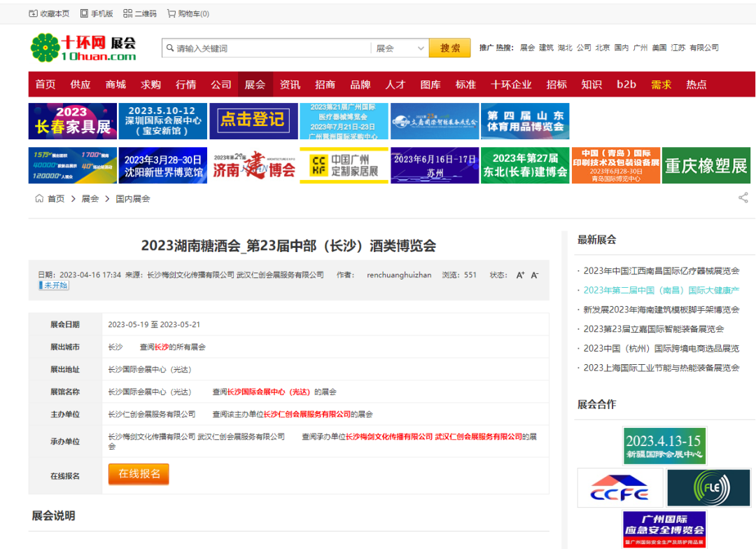The width and height of the screenshot is (756, 549).
Task: Click the 2023.5.10-12 深圳国际会展中心 banner
Action: pos(163,121)
